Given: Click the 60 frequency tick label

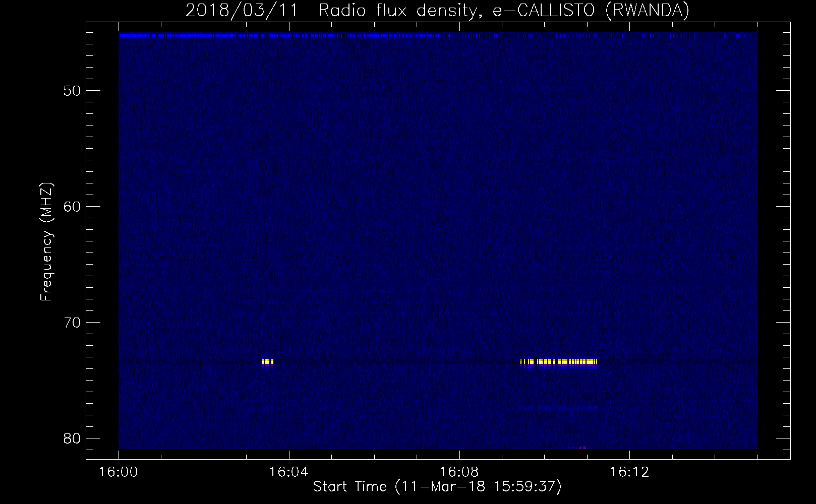Looking at the screenshot, I should [73, 206].
